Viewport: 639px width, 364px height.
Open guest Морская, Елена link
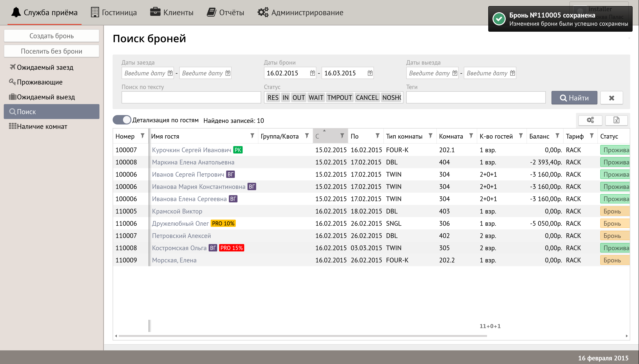174,260
